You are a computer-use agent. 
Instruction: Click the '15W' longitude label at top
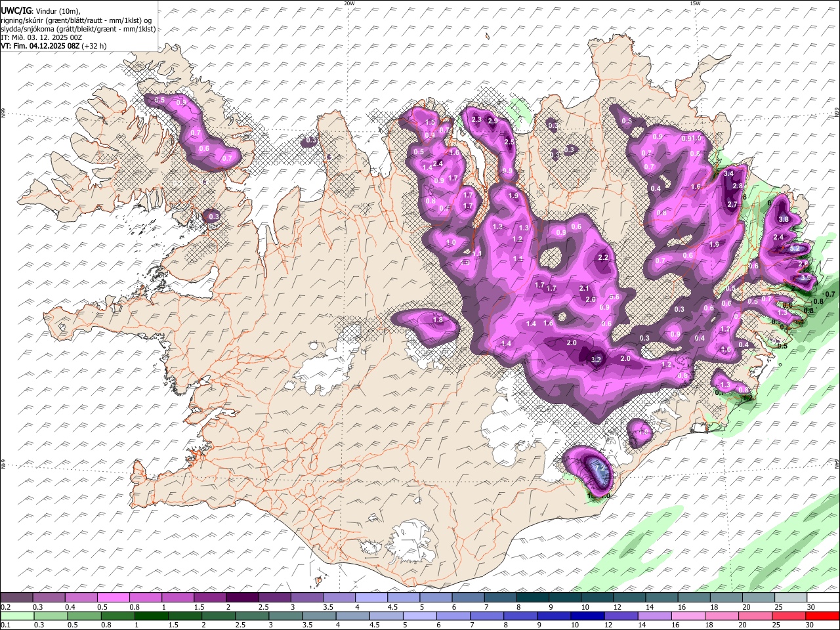tap(695, 3)
